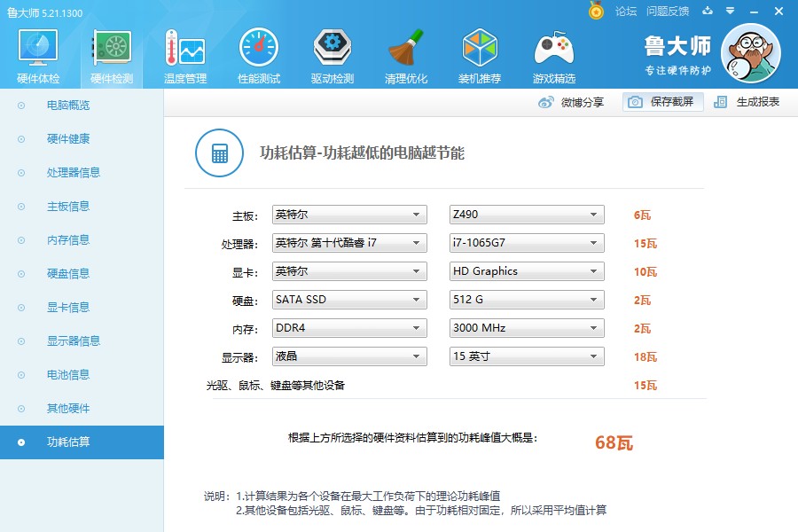Select 功耗估算 in sidebar
This screenshot has width=798, height=532.
coord(82,442)
